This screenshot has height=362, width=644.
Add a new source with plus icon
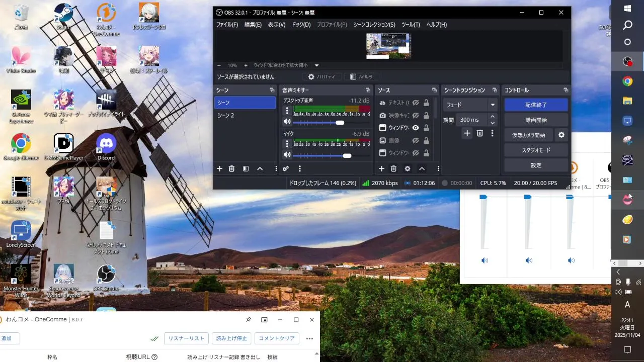(x=381, y=169)
